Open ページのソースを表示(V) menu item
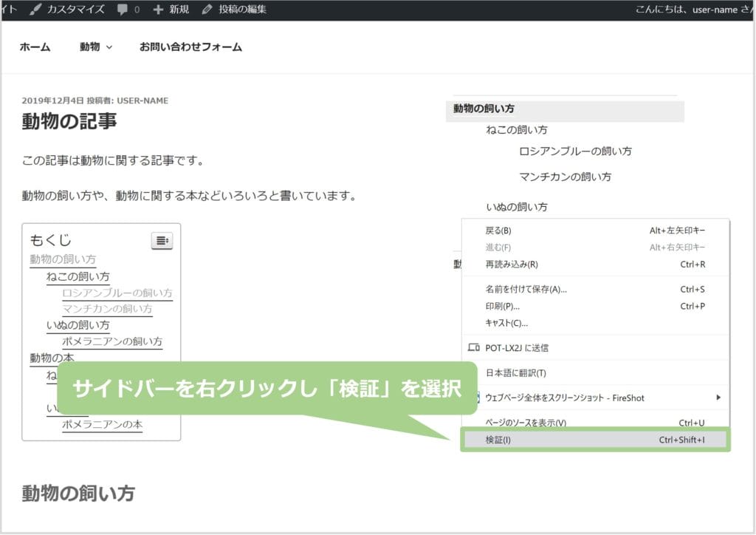Screen dimensions: 756x535 526,423
